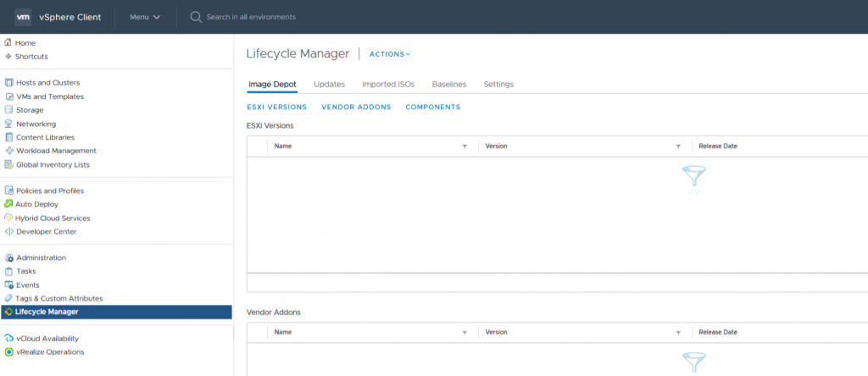
Task: Filter Vendor Addons by Version column
Action: click(678, 333)
